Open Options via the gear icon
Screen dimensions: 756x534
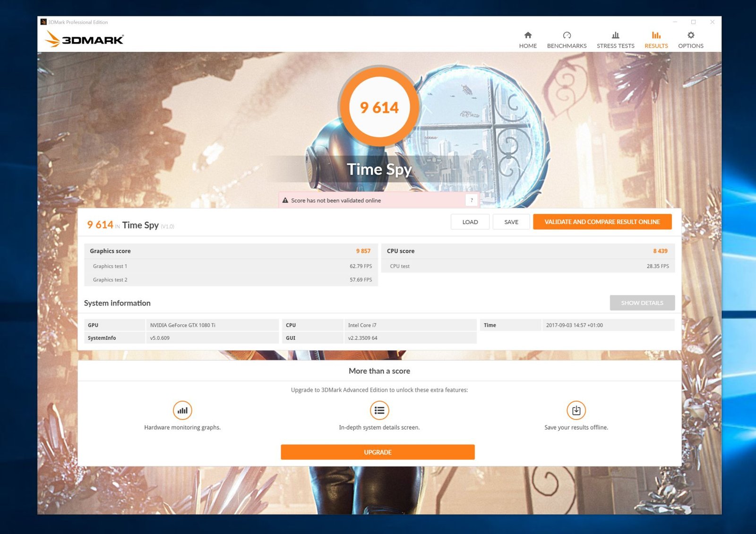pyautogui.click(x=691, y=35)
